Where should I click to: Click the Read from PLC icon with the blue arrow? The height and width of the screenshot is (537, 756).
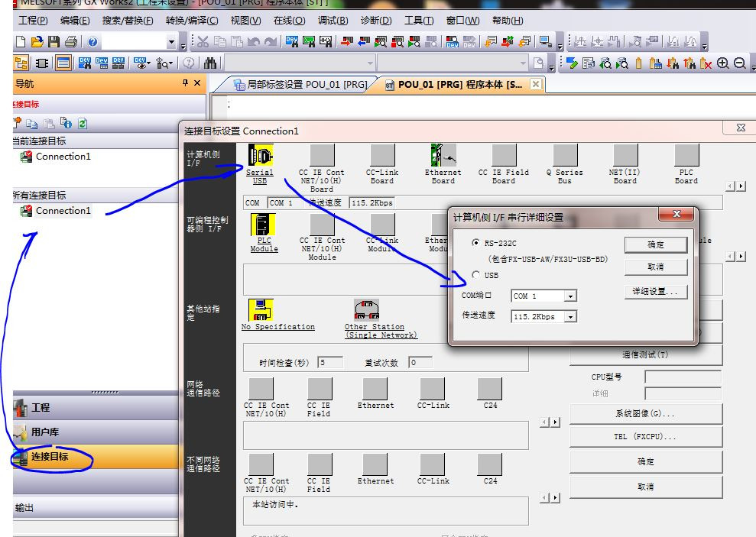coord(364,42)
